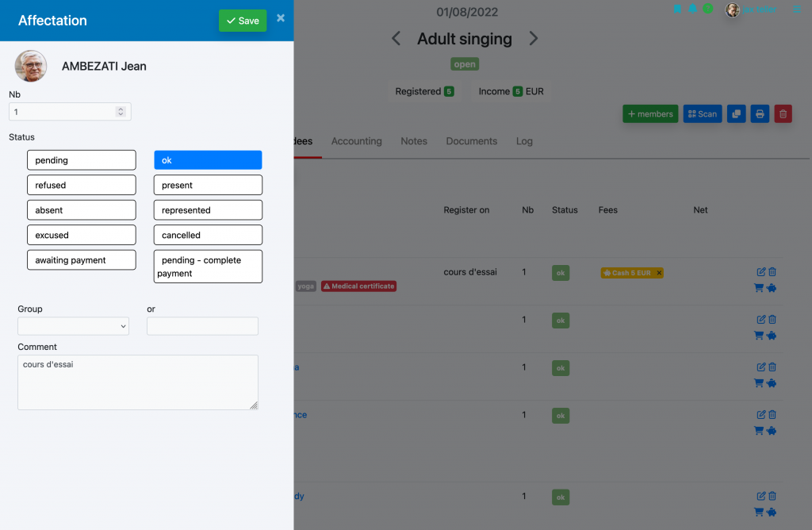Go to previous event with left chevron
The height and width of the screenshot is (530, 812).
[x=396, y=38]
